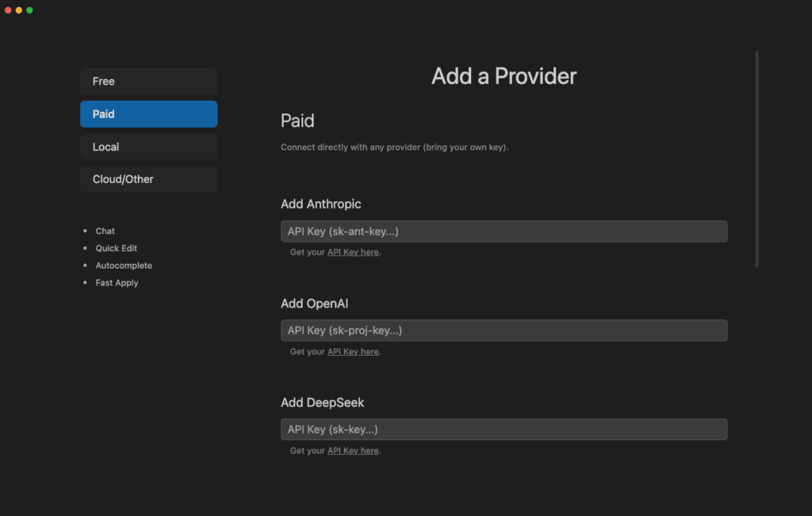
Task: Minimize the window with yellow button
Action: pyautogui.click(x=19, y=10)
